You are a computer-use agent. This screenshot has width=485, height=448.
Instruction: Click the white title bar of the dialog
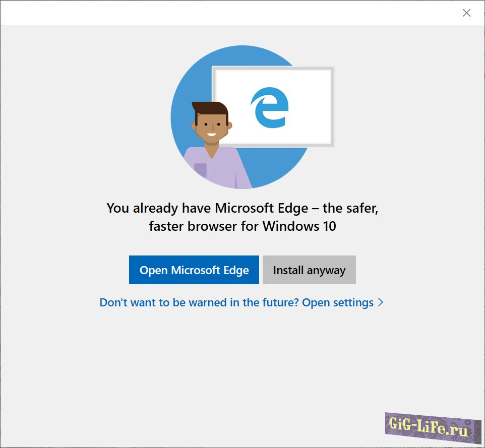tap(227, 13)
